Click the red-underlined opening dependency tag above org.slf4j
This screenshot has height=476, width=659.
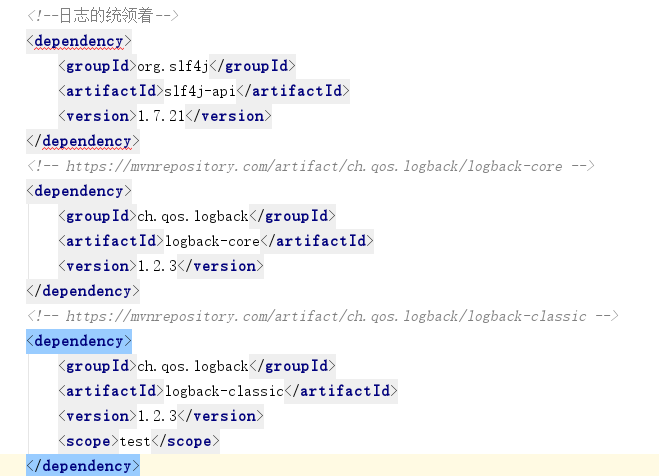pos(79,41)
